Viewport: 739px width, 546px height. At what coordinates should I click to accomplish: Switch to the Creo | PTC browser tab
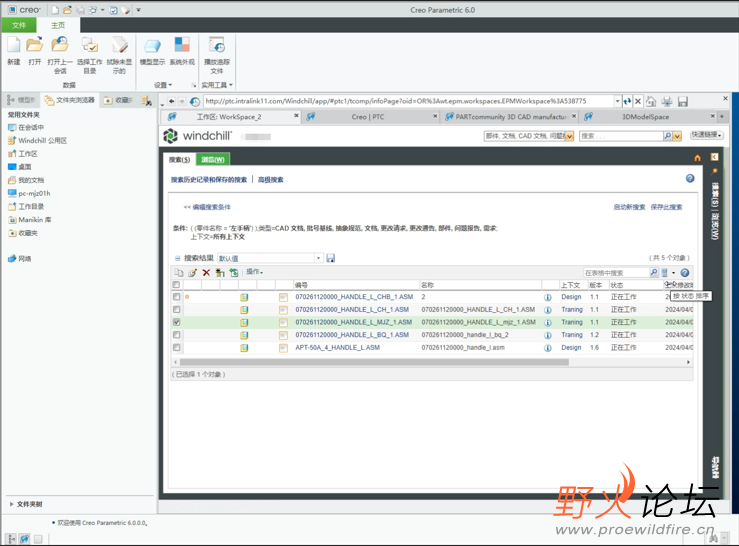click(x=368, y=116)
